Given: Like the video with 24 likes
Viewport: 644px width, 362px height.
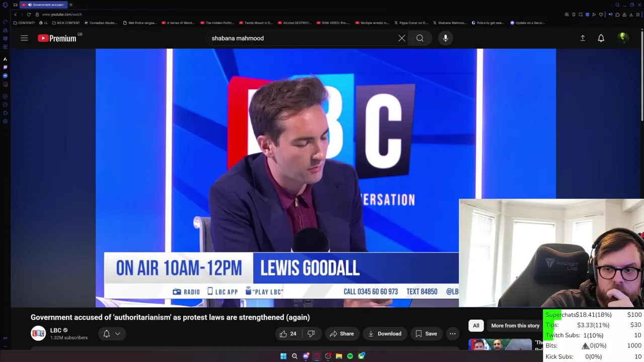Looking at the screenshot, I should click(x=288, y=334).
